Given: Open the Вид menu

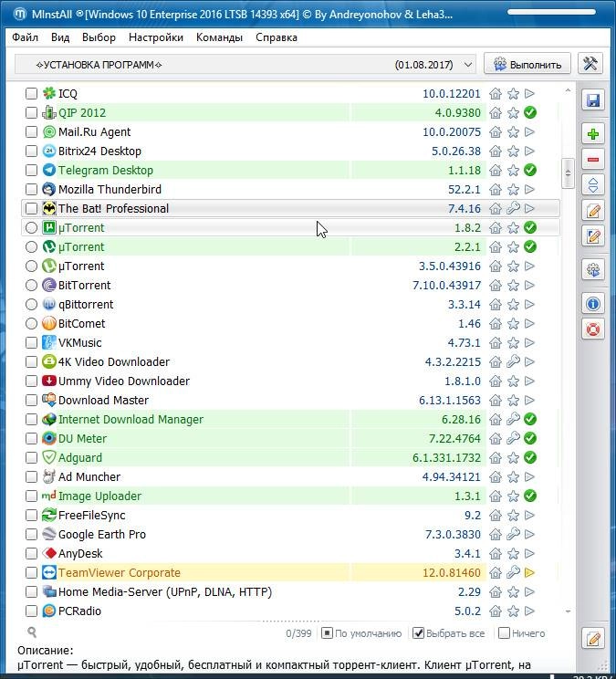Looking at the screenshot, I should pos(60,37).
